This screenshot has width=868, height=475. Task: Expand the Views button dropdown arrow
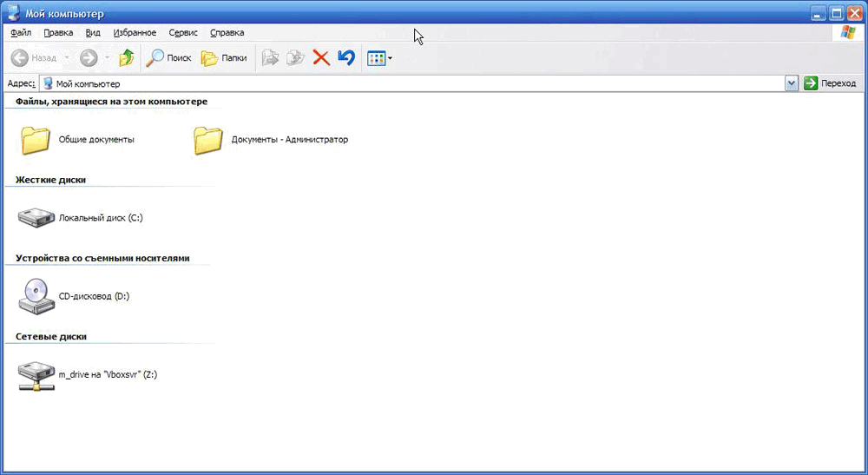390,59
